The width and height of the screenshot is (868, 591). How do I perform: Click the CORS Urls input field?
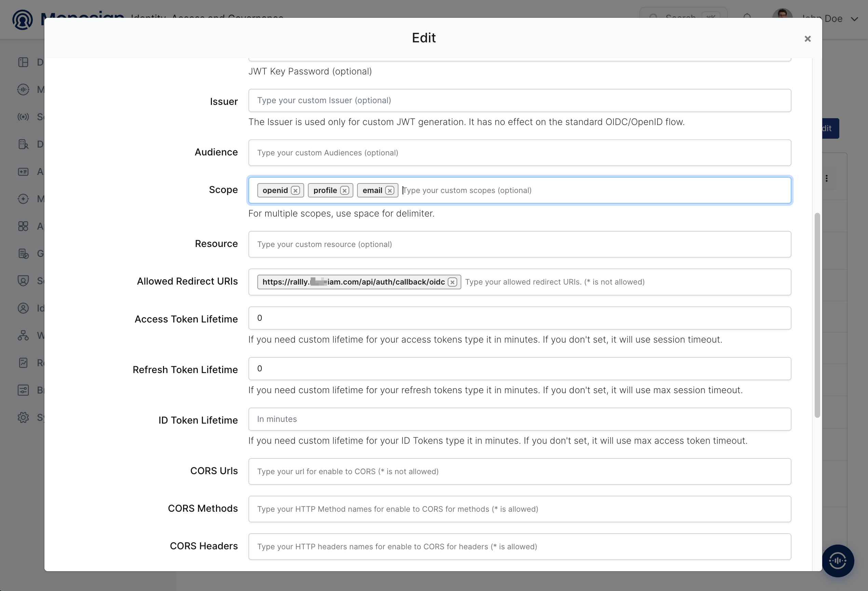(519, 471)
